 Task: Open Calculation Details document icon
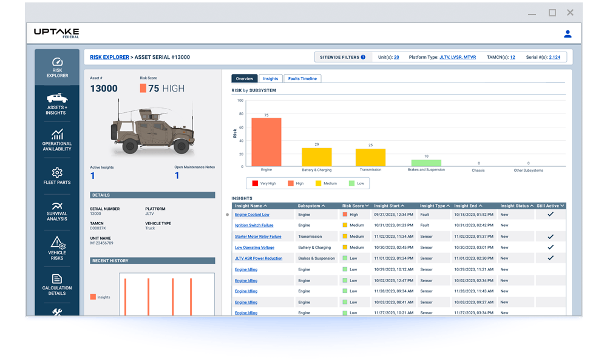[x=57, y=278]
